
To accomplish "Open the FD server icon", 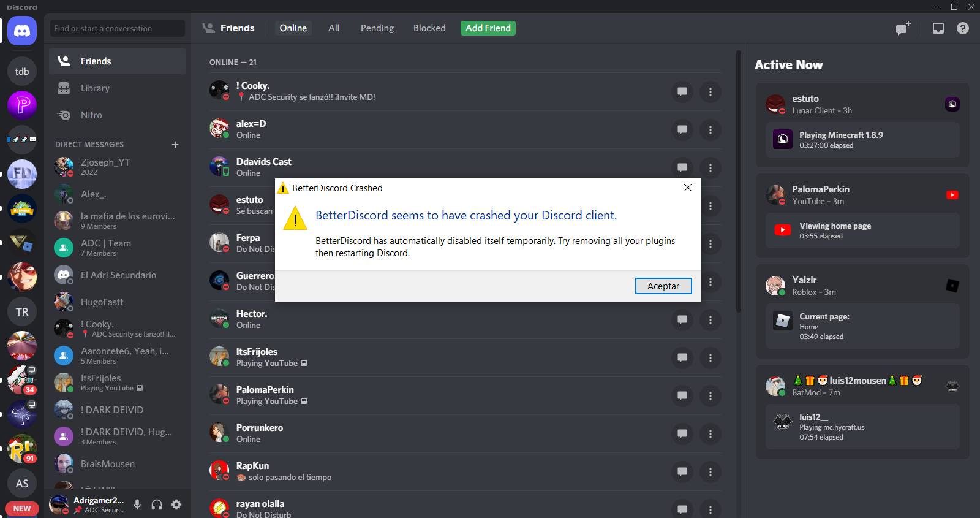I will [22, 174].
